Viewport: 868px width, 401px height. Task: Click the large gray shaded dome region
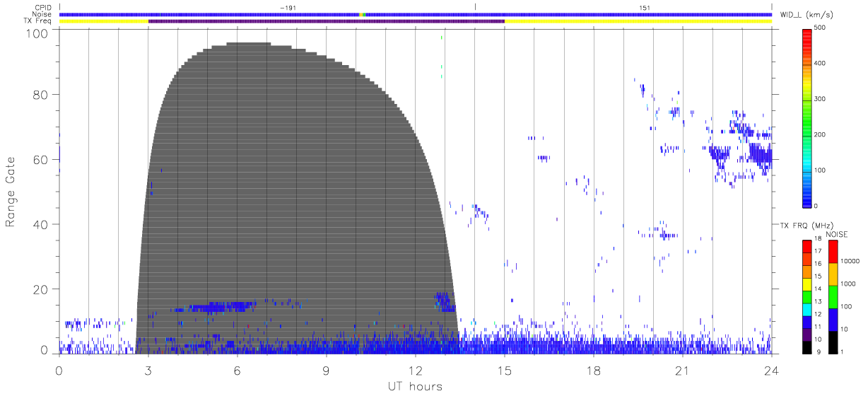(x=297, y=198)
